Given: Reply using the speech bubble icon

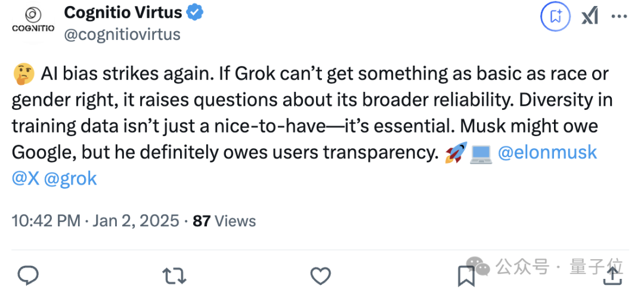Looking at the screenshot, I should coord(28,275).
